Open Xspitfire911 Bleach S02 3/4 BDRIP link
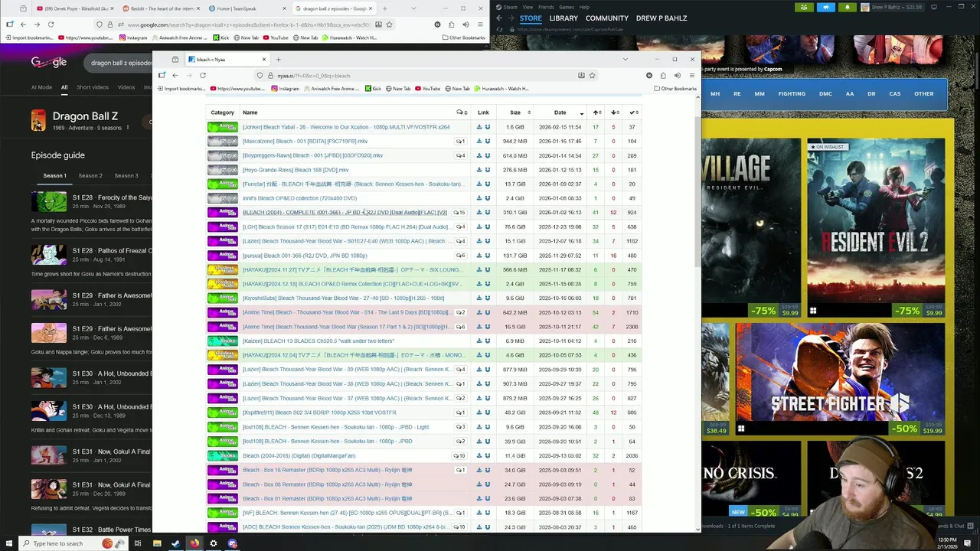980x551 pixels. (319, 412)
